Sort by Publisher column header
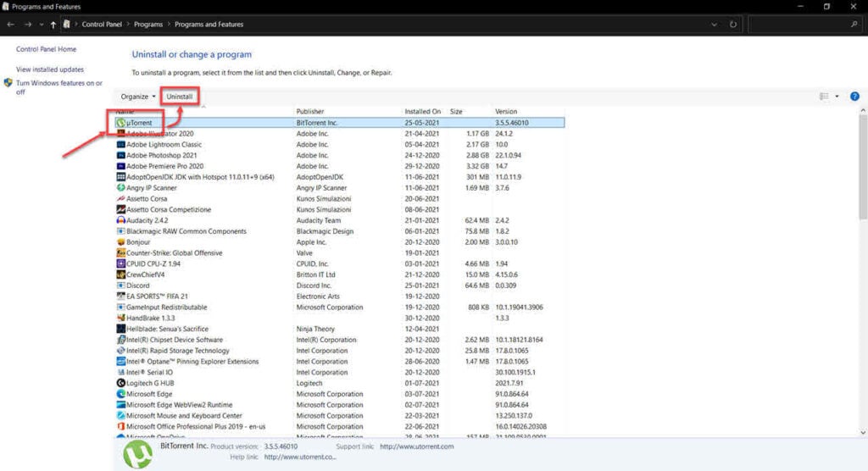This screenshot has width=868, height=471. point(310,111)
